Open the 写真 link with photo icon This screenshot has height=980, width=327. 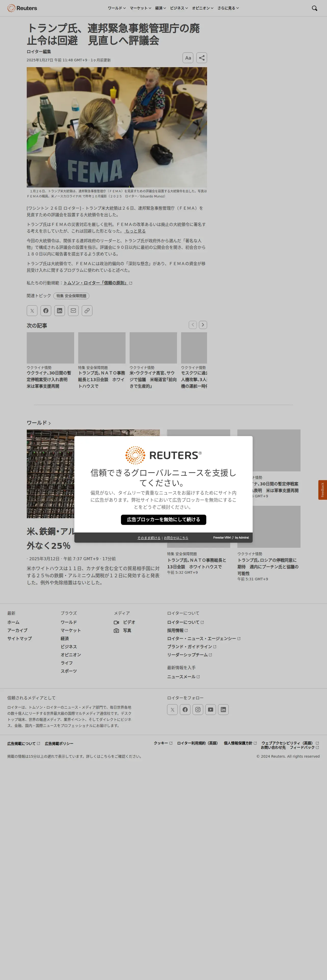click(x=122, y=630)
